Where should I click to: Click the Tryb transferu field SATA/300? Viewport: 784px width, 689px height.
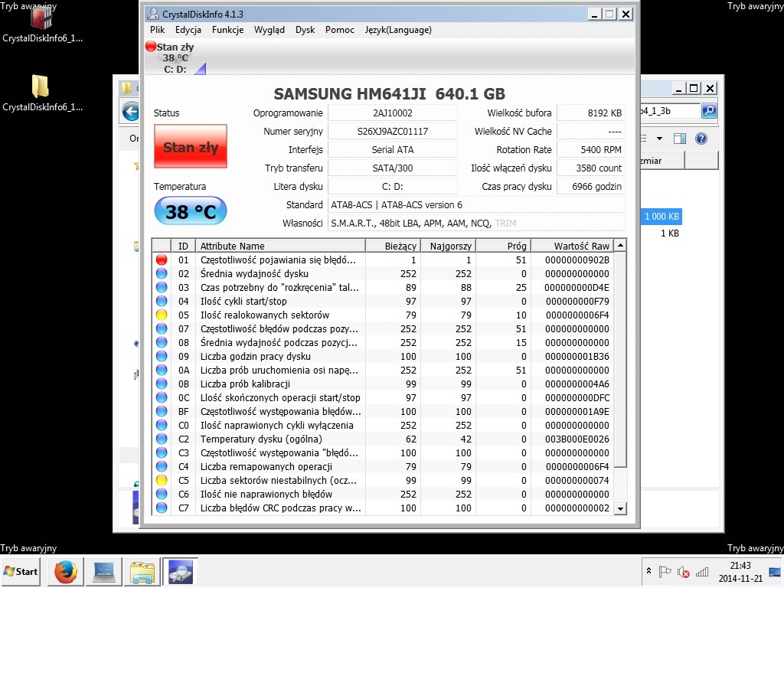click(393, 168)
